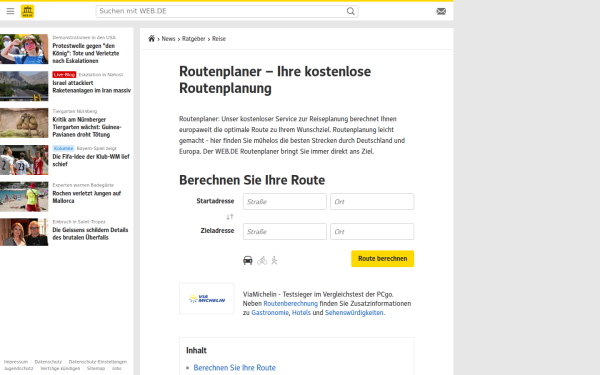Open the Gastronomie link
This screenshot has width=600, height=375.
pyautogui.click(x=270, y=313)
